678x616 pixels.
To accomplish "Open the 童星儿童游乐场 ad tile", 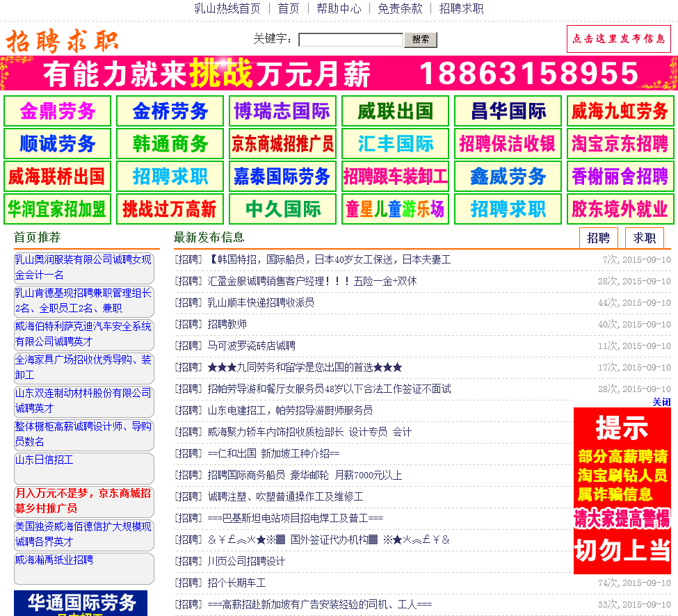I will (395, 209).
